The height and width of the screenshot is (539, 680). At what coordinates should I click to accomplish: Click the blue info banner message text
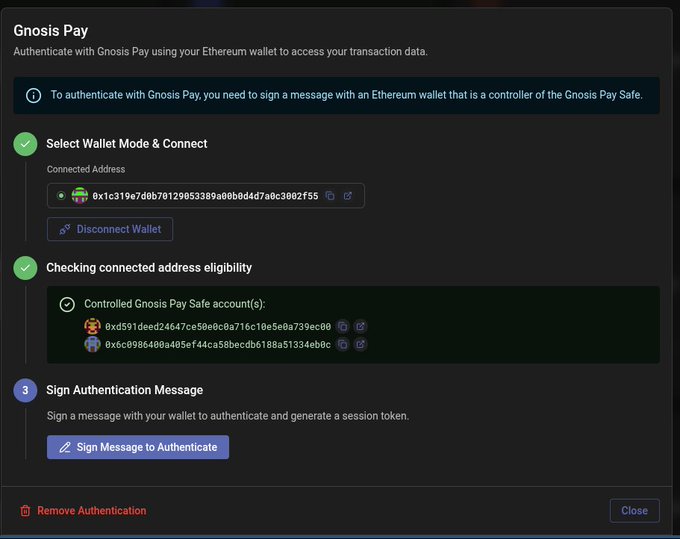347,95
